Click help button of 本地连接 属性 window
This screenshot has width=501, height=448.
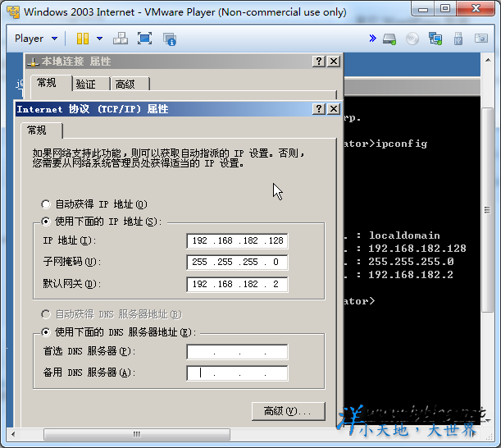318,61
